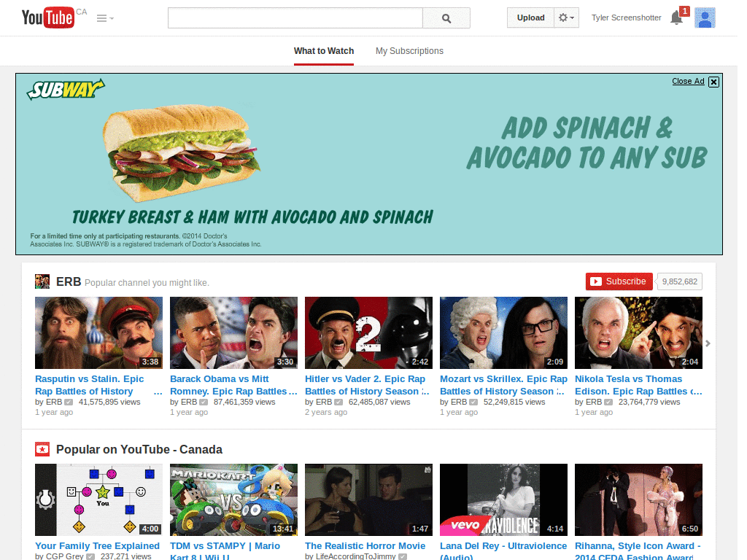Click the Upload button
The image size is (747, 560).
click(531, 17)
